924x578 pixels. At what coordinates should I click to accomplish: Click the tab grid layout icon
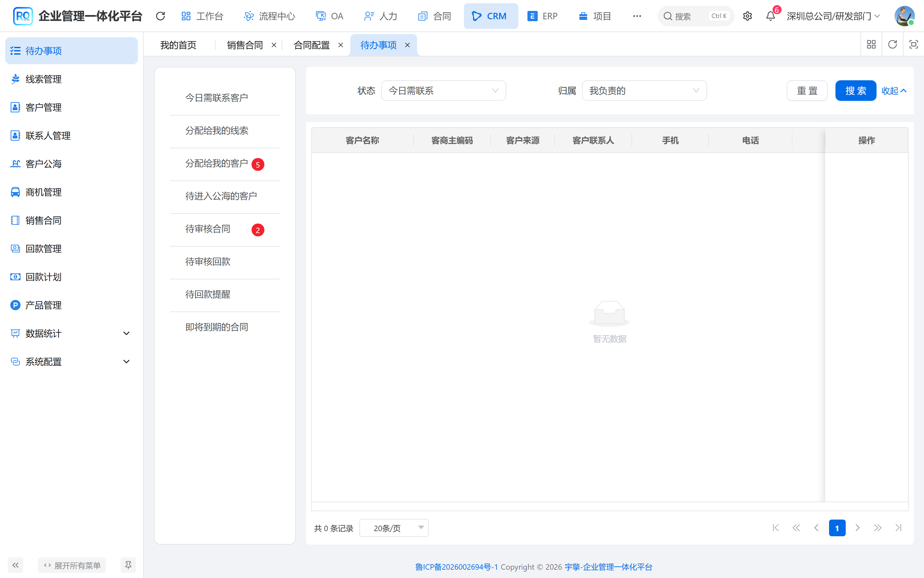(x=871, y=45)
